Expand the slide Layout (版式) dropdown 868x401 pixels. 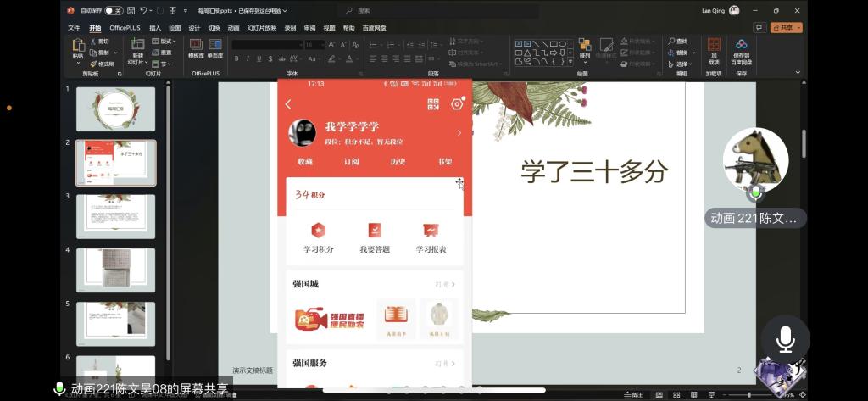pos(165,41)
